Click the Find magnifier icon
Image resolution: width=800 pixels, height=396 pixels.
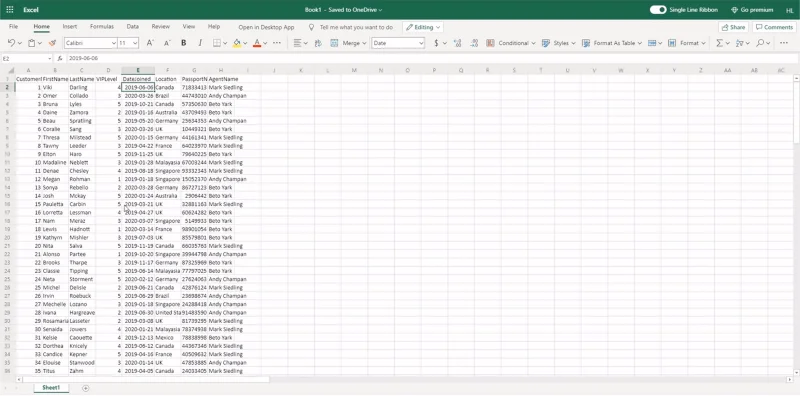(760, 43)
